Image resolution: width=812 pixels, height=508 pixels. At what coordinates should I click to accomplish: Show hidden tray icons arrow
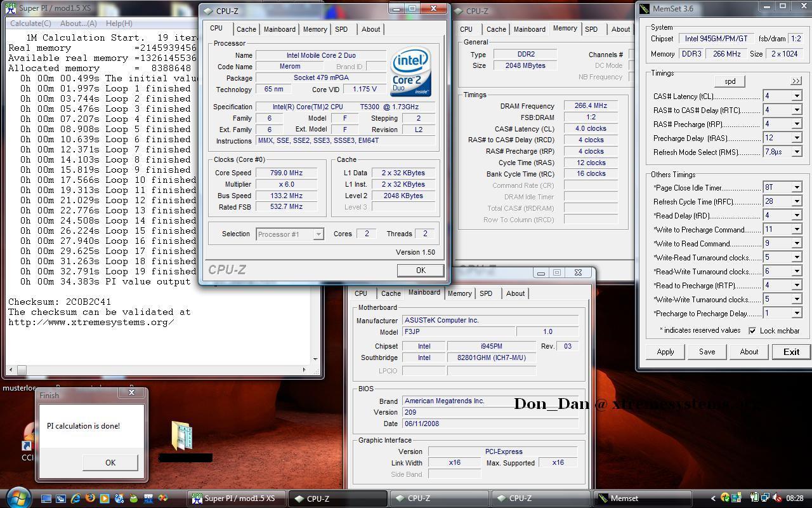(x=713, y=498)
